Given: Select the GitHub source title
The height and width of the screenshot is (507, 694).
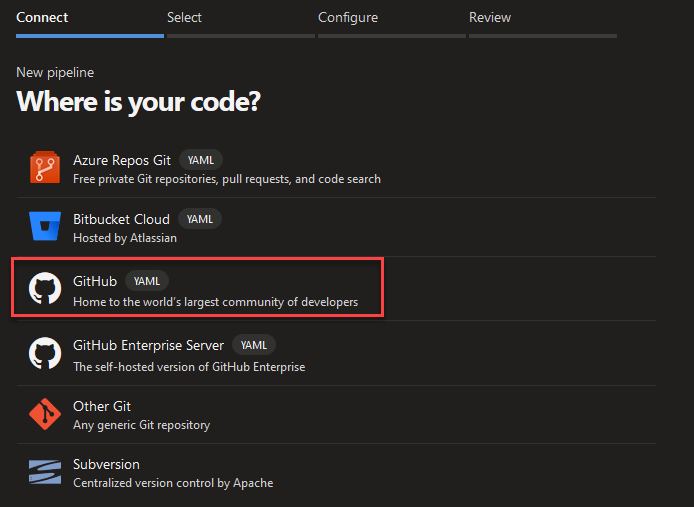Looking at the screenshot, I should click(x=95, y=281).
